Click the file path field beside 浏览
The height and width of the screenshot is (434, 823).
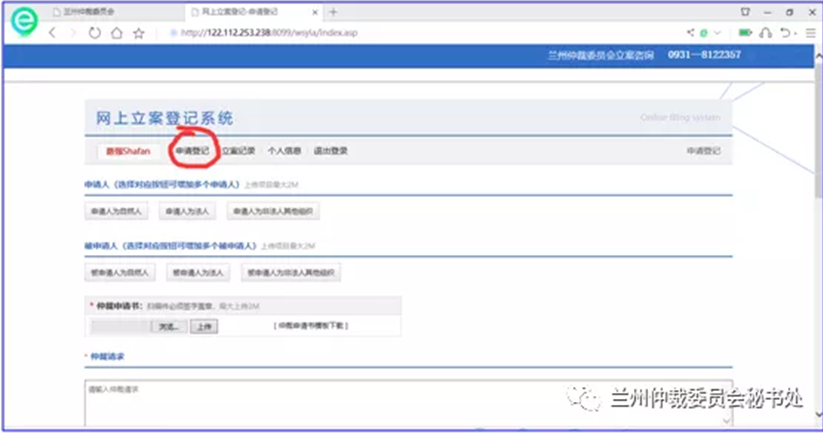coord(121,326)
